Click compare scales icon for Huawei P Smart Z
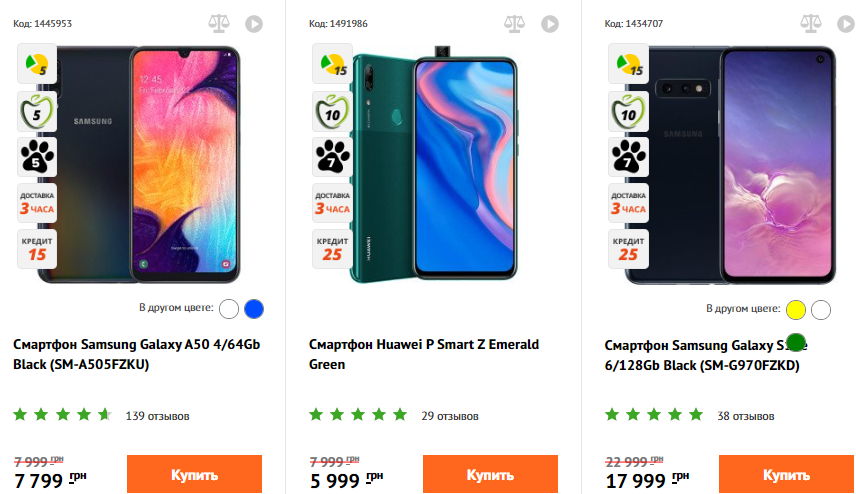856x494 pixels. tap(514, 23)
